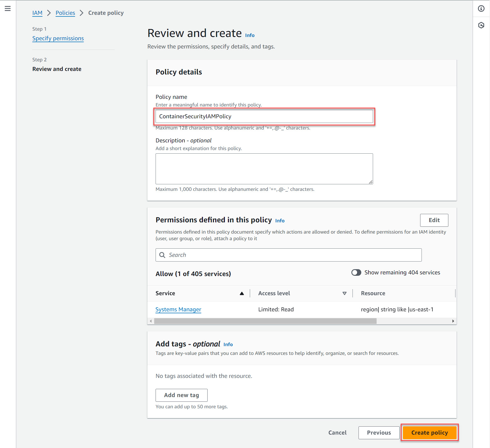
Task: Sort by Service column ascending arrow
Action: point(242,293)
